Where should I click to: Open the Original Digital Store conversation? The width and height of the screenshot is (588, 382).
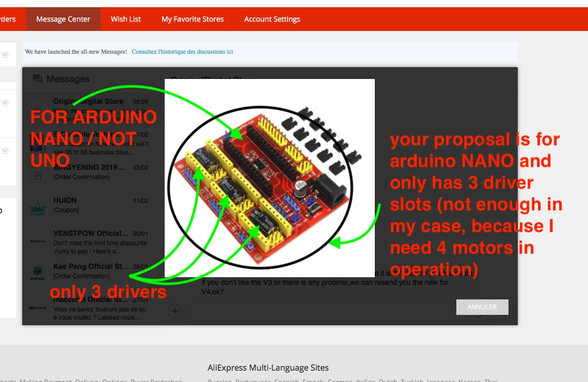click(x=92, y=109)
